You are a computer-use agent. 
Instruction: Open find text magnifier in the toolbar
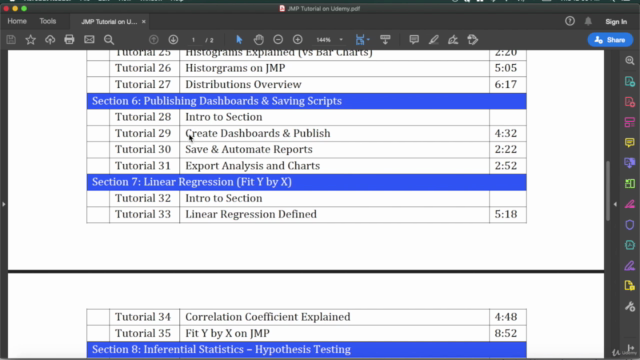pyautogui.click(x=109, y=40)
